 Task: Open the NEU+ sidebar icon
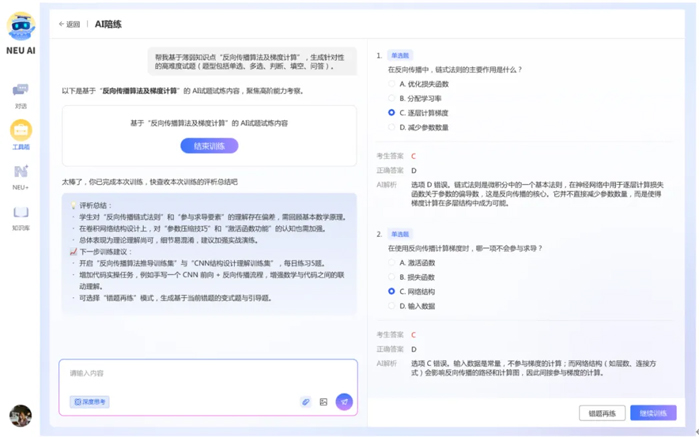(20, 174)
